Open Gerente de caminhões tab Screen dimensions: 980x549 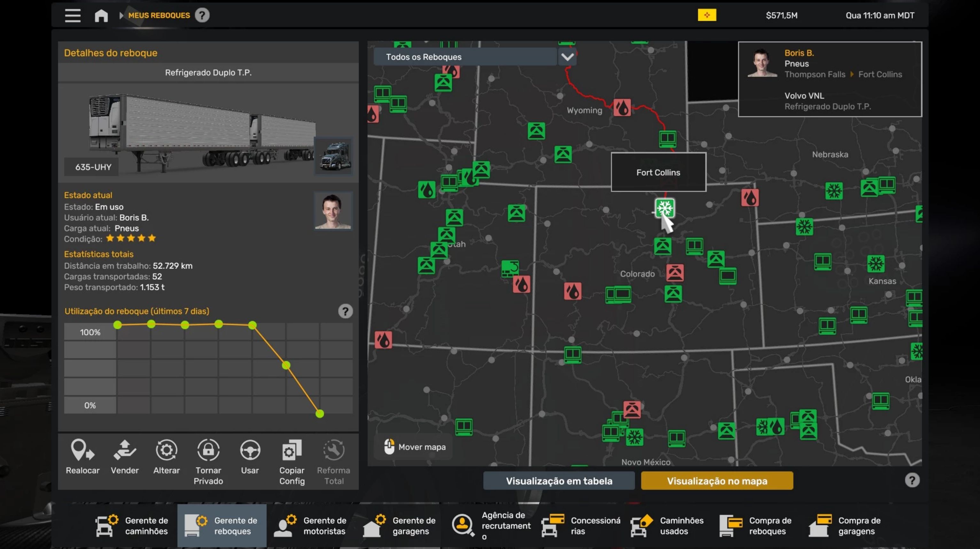pos(132,526)
